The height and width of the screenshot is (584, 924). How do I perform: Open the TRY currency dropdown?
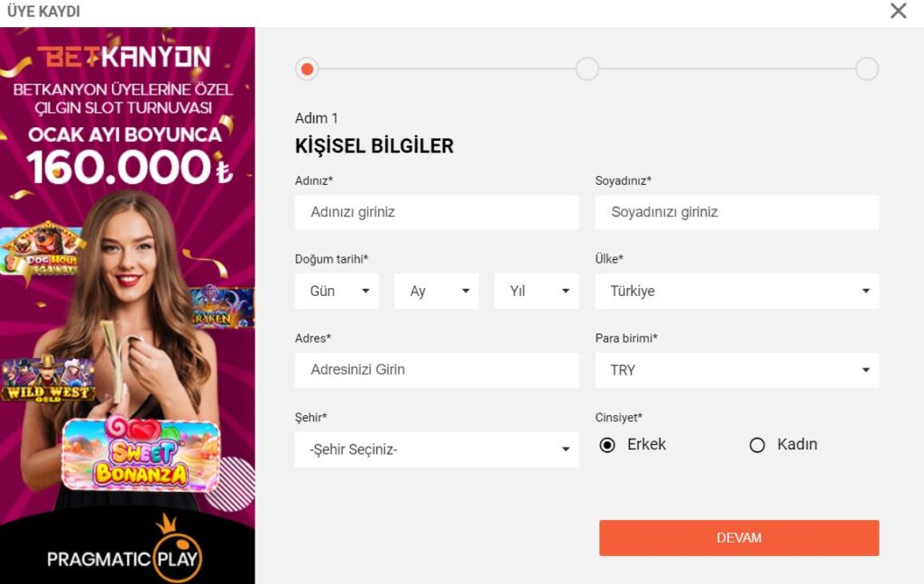coord(737,370)
